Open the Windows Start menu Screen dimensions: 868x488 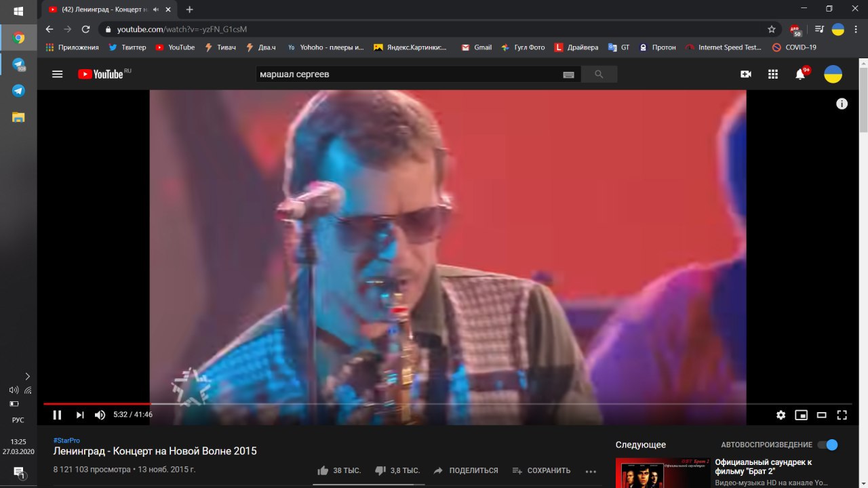[18, 11]
